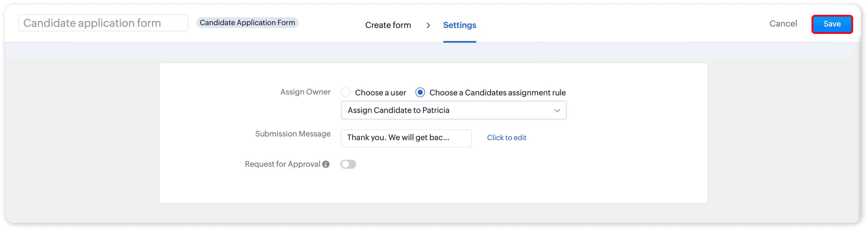Screen dimensions: 868x230
Task: Click the Candidate Application Form badge
Action: (247, 23)
